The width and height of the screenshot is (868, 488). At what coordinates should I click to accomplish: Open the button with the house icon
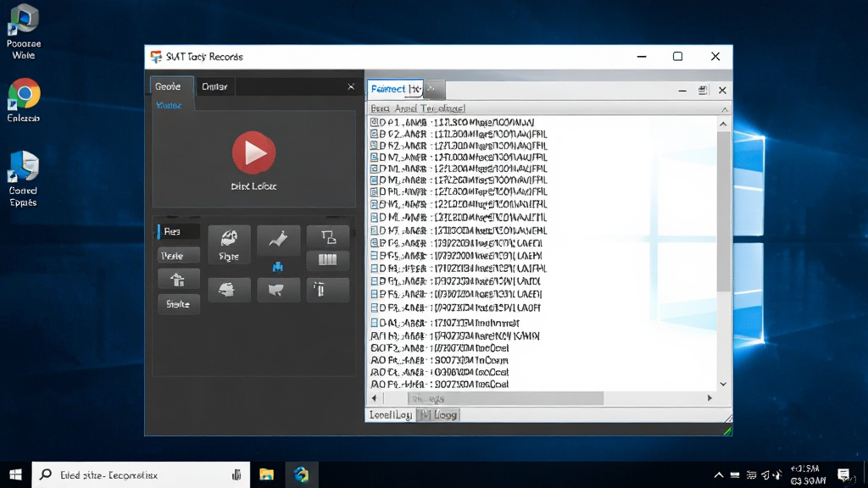click(178, 280)
